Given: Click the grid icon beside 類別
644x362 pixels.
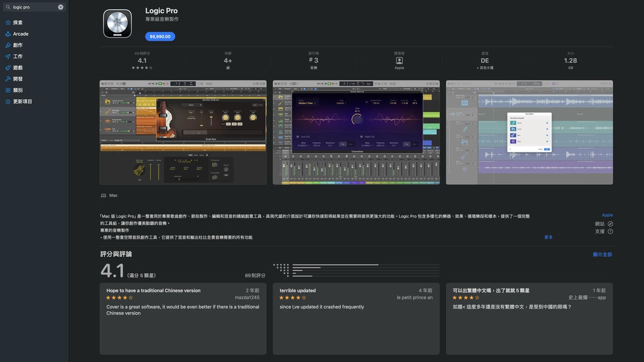Looking at the screenshot, I should pyautogui.click(x=8, y=90).
